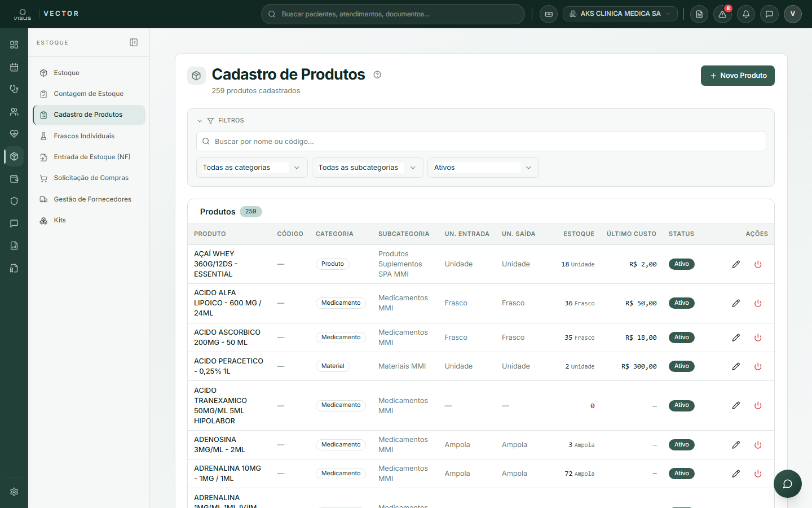Click Produto tag on AÇAÍ WHEY row

click(333, 264)
